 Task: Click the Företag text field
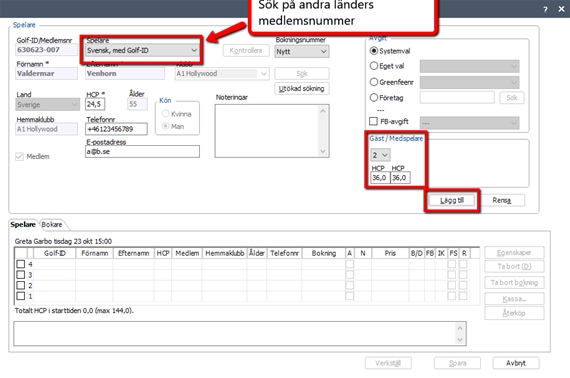457,97
